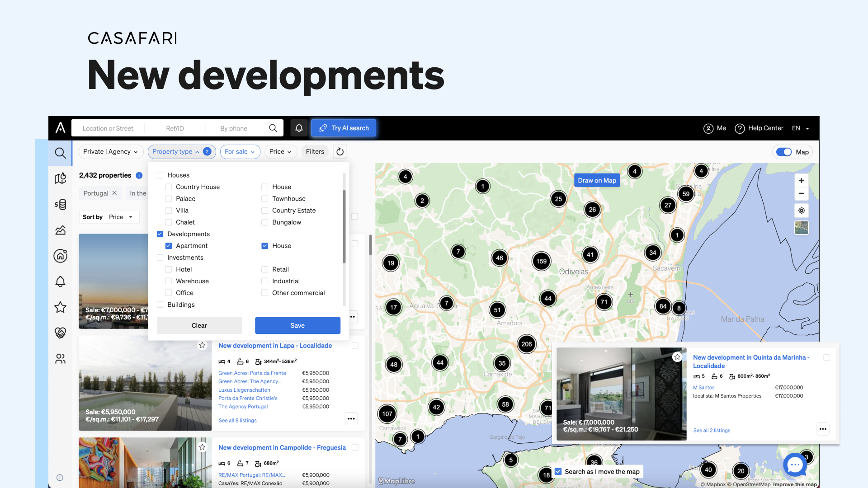Clear the property type selection
Screen dimensions: 868x488
199,325
